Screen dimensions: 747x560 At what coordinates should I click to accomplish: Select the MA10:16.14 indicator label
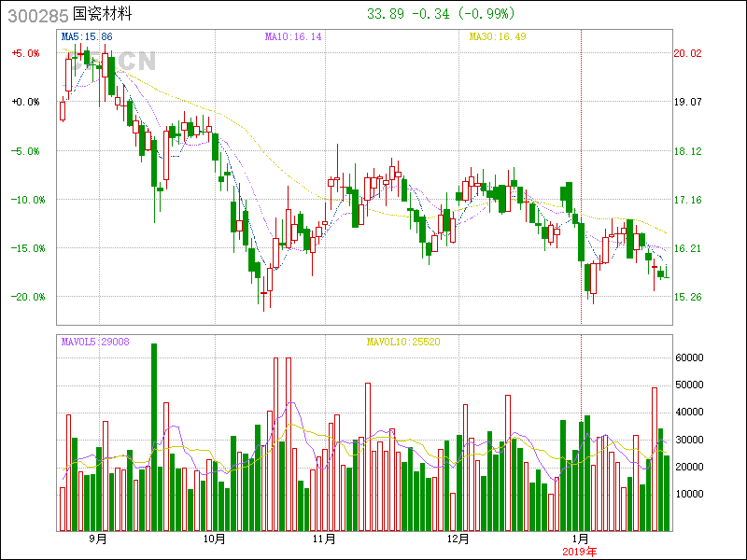coord(293,36)
